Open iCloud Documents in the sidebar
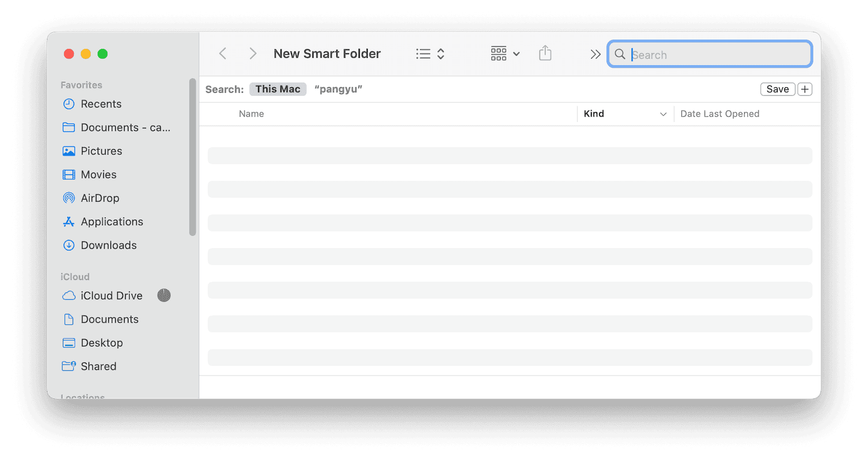The width and height of the screenshot is (868, 461). [x=110, y=319]
